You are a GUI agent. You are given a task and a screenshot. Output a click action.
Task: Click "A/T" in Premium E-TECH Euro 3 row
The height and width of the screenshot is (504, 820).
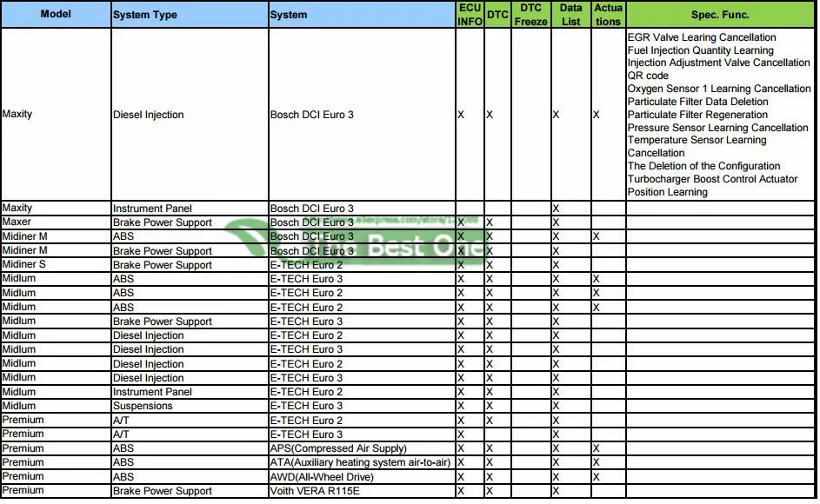tap(121, 434)
